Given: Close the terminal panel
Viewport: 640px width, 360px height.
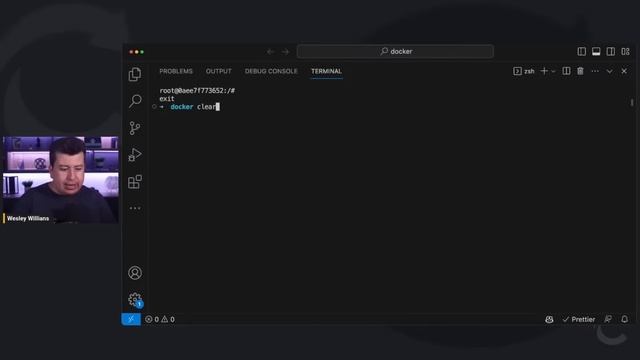Looking at the screenshot, I should [624, 71].
